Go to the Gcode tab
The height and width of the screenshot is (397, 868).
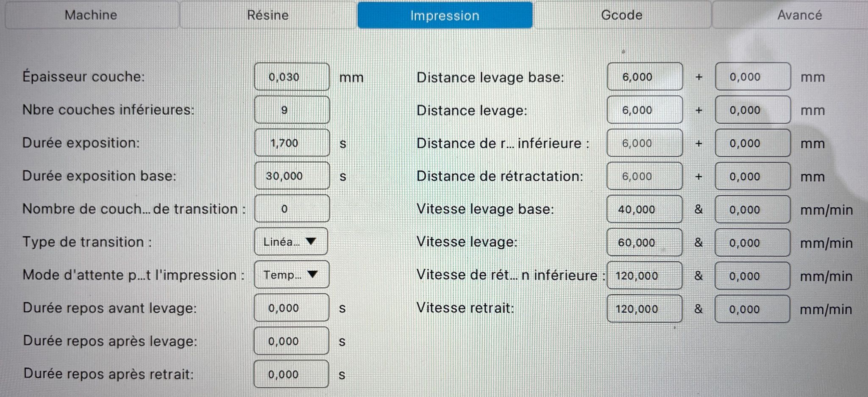pyautogui.click(x=621, y=15)
